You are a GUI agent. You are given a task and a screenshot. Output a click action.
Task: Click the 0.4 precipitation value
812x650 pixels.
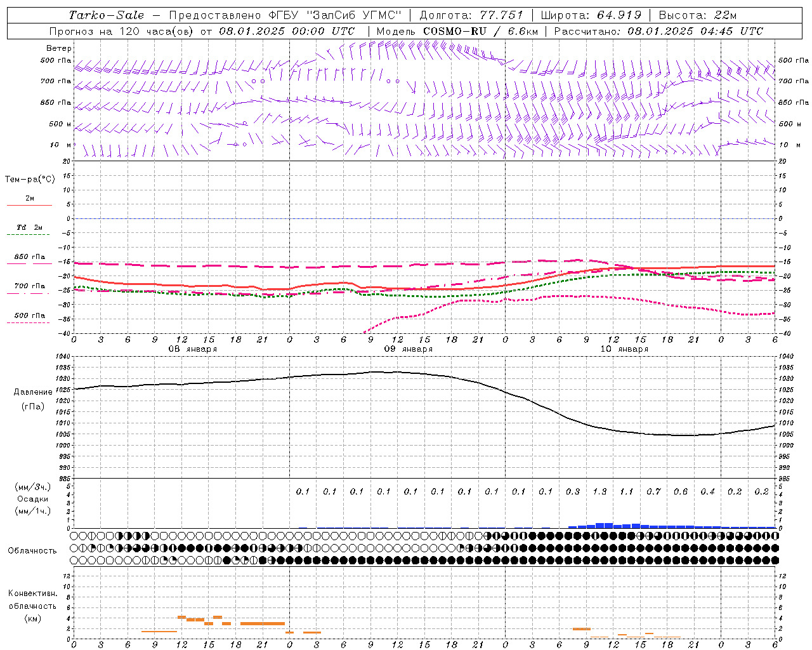coord(707,491)
